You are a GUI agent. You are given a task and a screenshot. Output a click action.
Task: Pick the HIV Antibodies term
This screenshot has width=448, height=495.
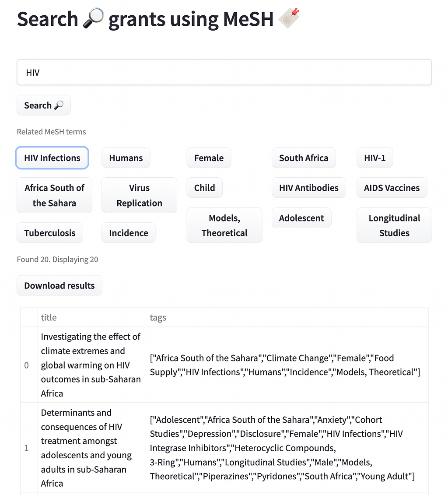[309, 188]
